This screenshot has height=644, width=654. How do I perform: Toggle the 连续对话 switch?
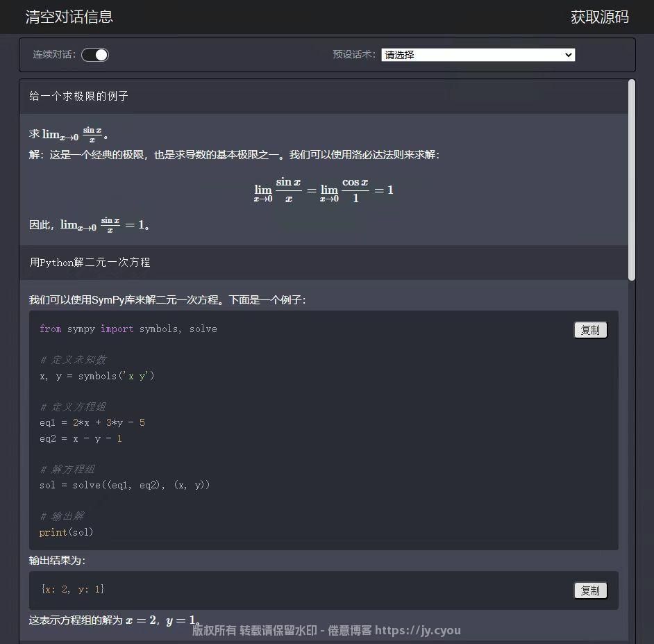coord(95,55)
